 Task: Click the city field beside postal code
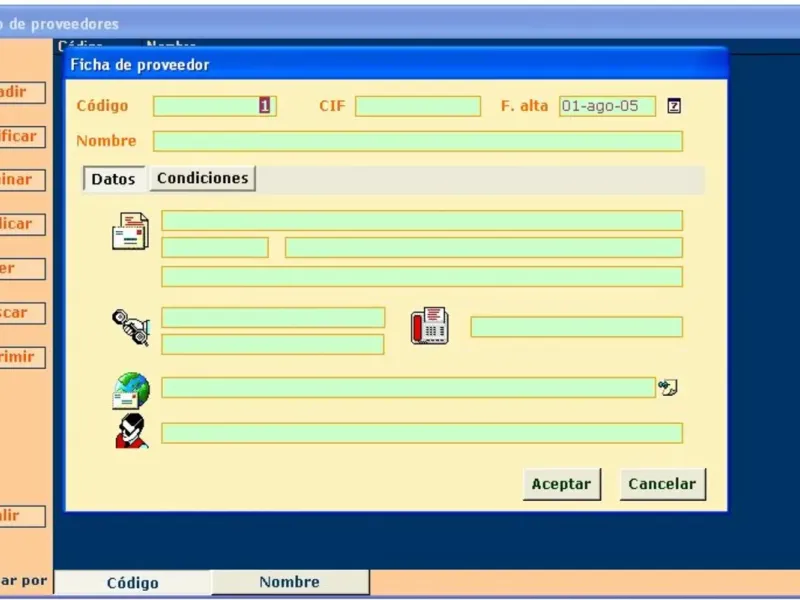click(484, 247)
